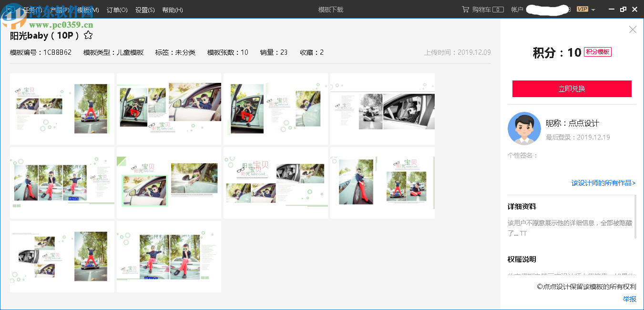The height and width of the screenshot is (310, 644).
Task: Click the 积分模板 tag
Action: (598, 52)
